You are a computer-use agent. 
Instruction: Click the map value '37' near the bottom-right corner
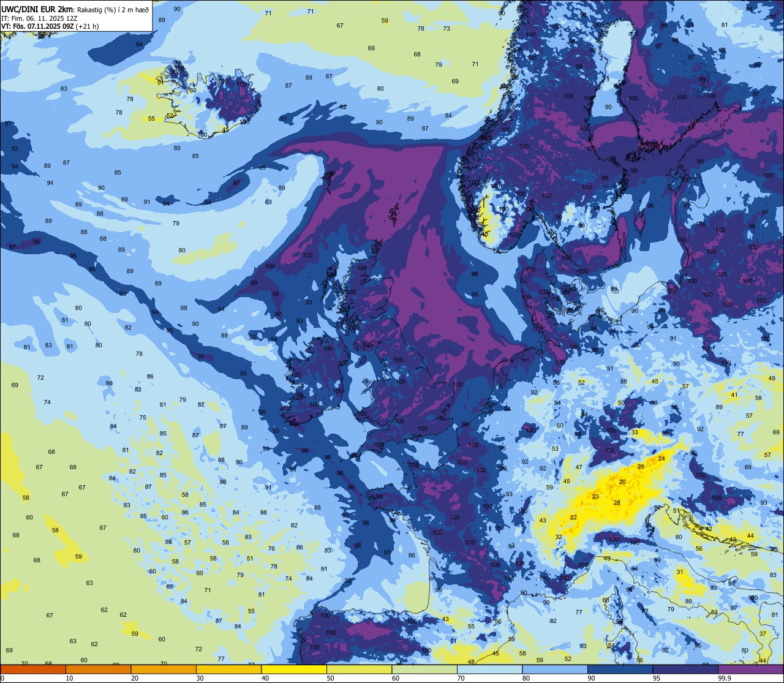tap(763, 634)
